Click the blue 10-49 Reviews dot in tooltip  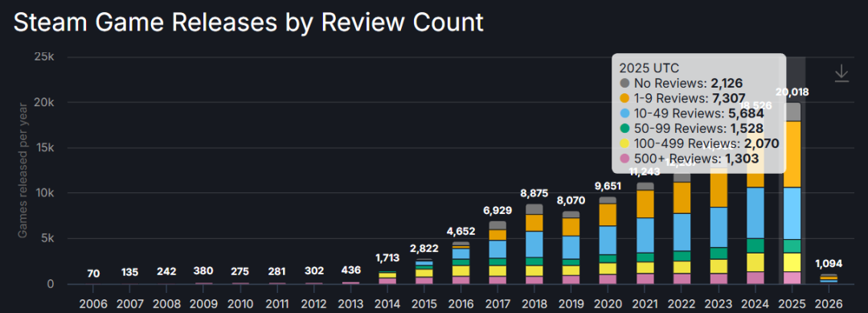pos(625,113)
